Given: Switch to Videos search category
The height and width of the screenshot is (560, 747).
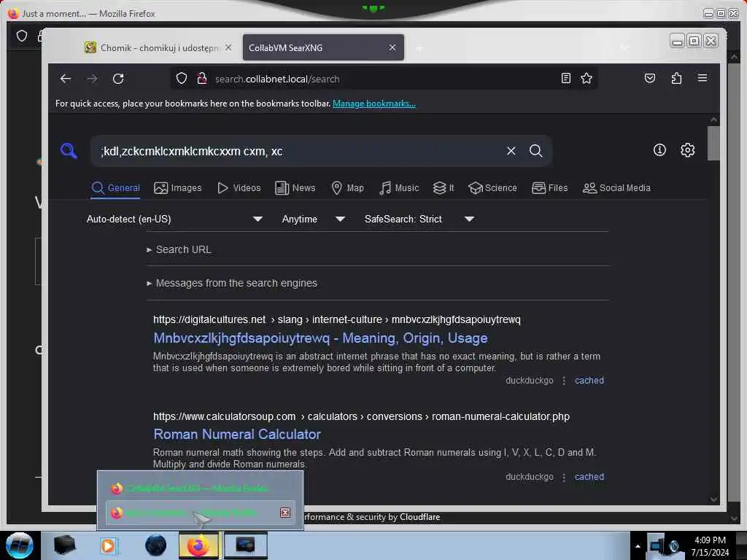Looking at the screenshot, I should pos(239,188).
